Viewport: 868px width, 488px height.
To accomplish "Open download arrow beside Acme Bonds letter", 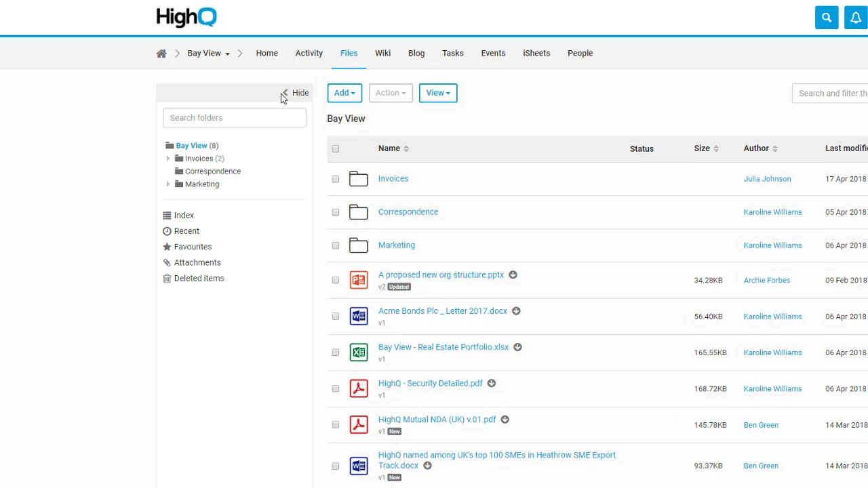I will click(516, 311).
